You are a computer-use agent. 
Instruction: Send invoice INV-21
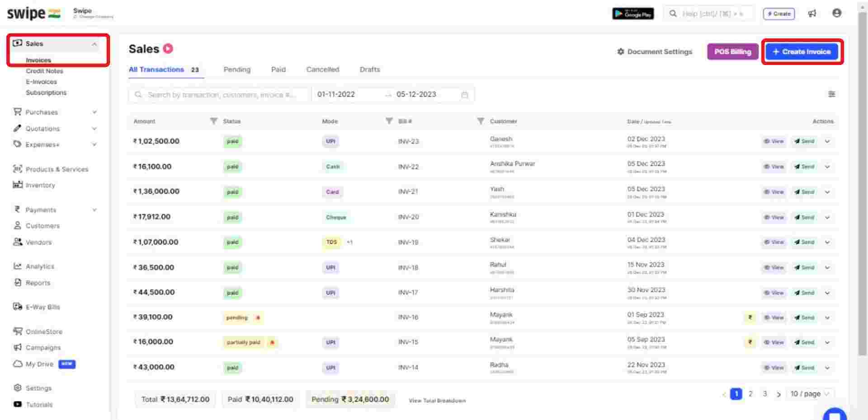click(804, 192)
